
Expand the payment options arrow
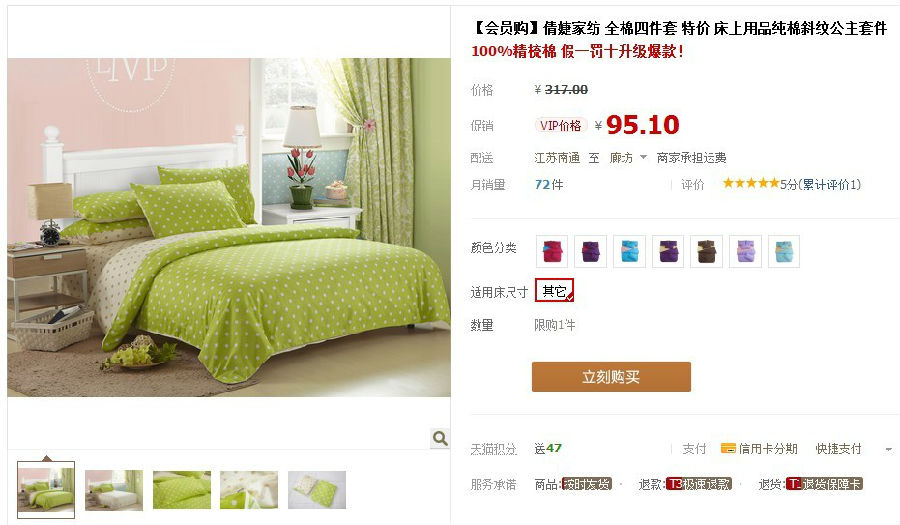tap(889, 449)
